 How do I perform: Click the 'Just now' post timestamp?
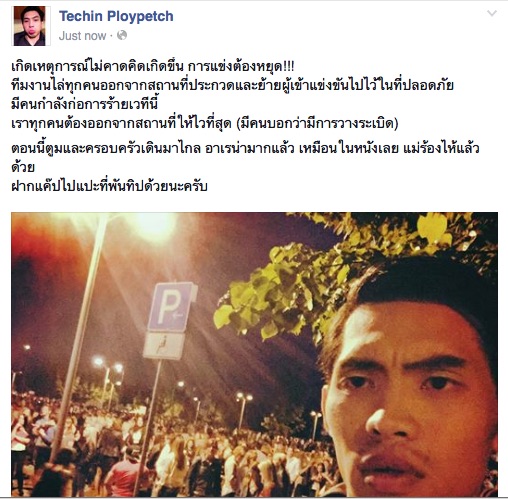[82, 36]
